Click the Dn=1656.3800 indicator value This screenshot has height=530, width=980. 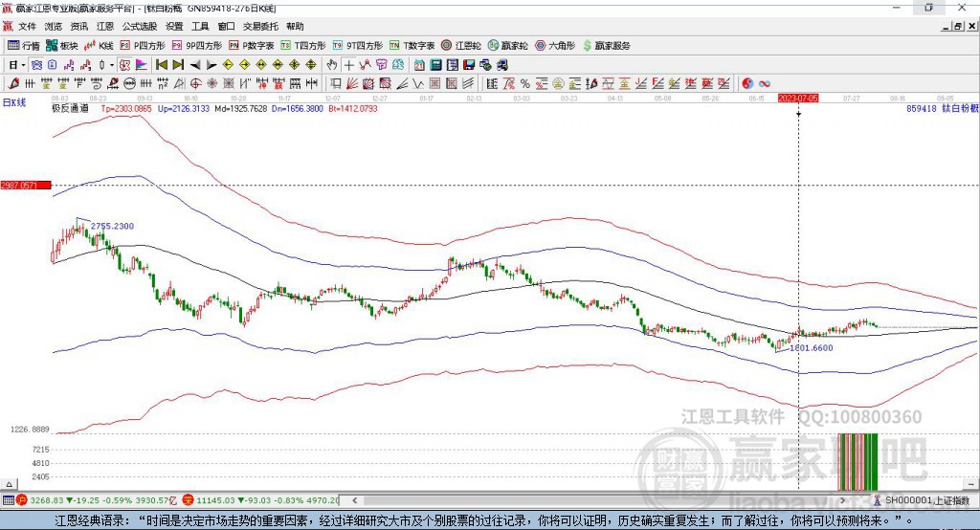pyautogui.click(x=298, y=108)
